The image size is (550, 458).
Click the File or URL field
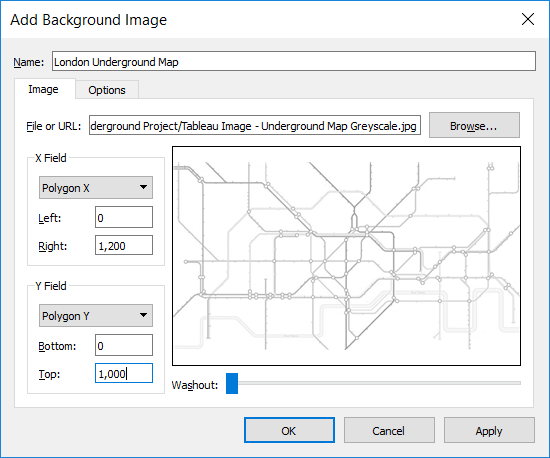point(255,125)
